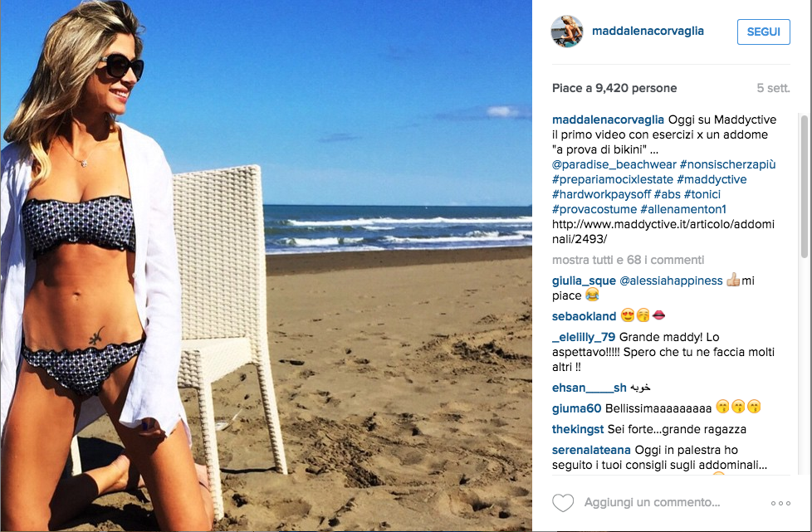Viewport: 812px width, 532px height.
Task: Open the #nonsischerzapiù hashtag
Action: tap(727, 164)
